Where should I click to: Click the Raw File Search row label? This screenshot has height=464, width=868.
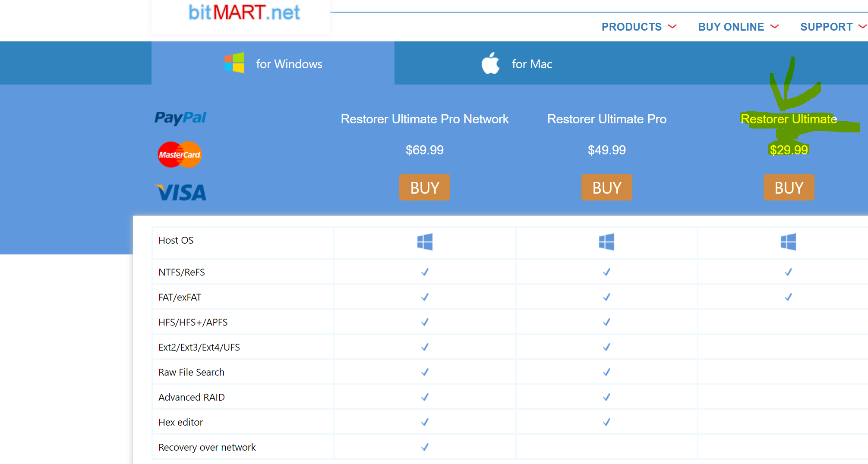click(191, 372)
